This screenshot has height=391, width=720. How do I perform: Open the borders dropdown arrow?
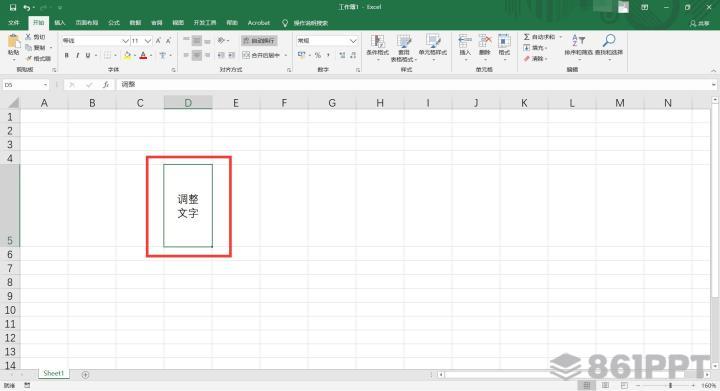point(115,56)
